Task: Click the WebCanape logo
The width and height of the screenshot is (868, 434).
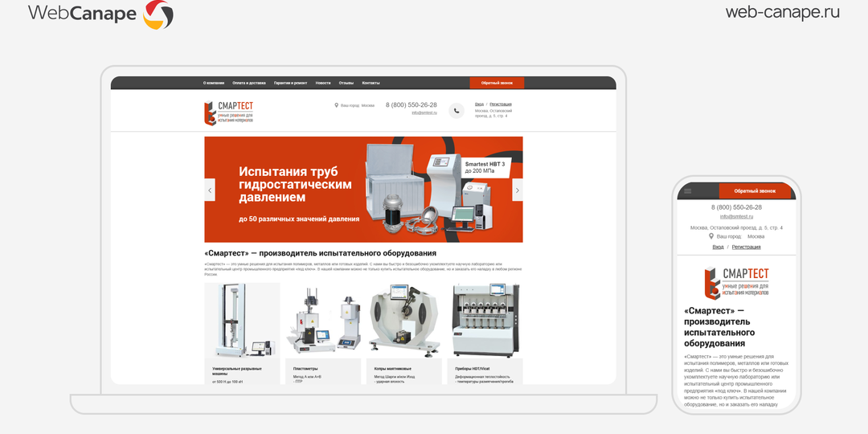Action: 100,14
